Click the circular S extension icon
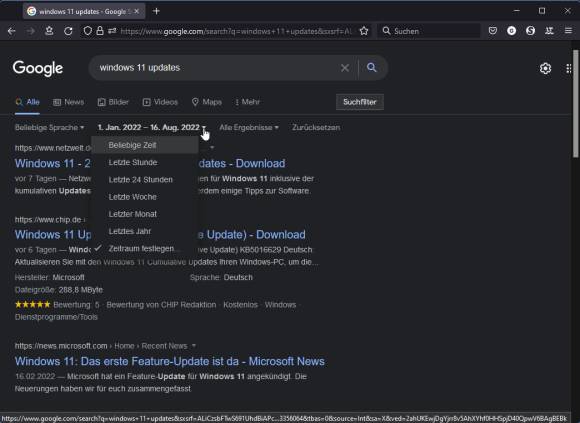580x423 pixels. coord(530,31)
